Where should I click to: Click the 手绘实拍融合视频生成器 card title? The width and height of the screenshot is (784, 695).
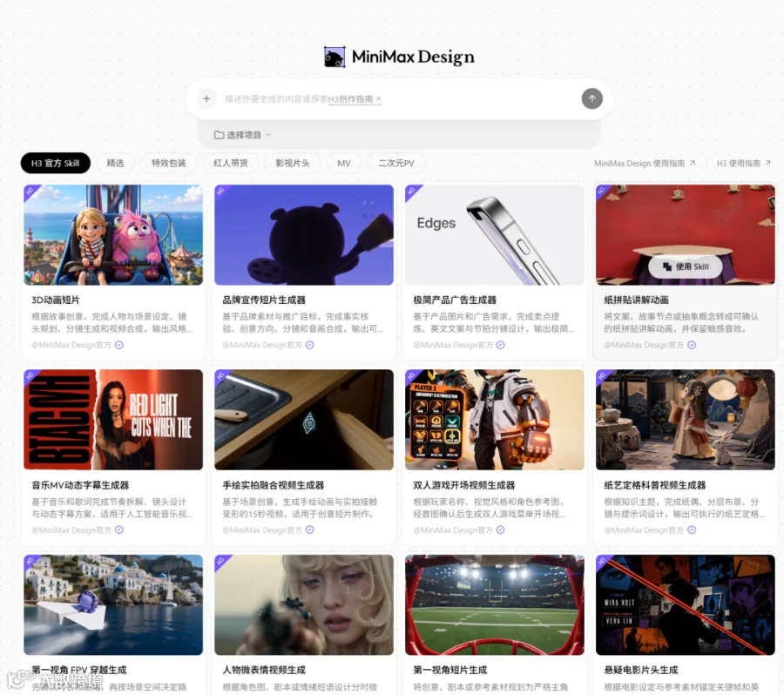pos(273,485)
